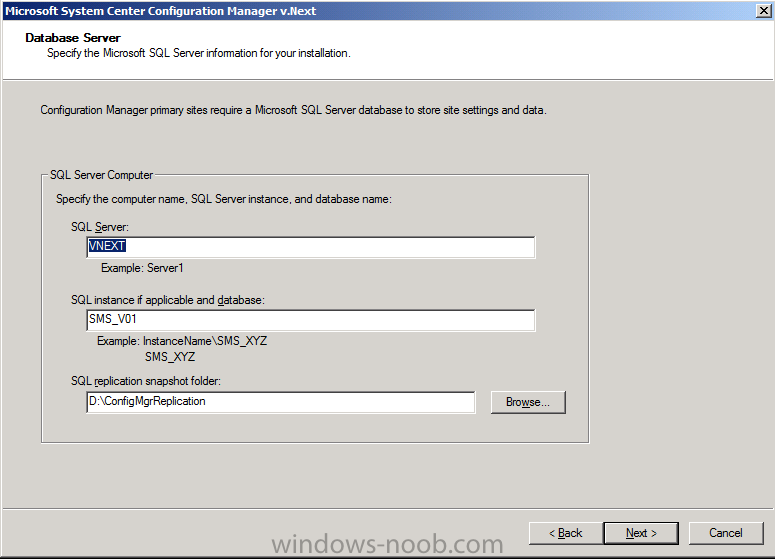This screenshot has width=775, height=559.
Task: Go to previous page with Back button
Action: pyautogui.click(x=566, y=533)
